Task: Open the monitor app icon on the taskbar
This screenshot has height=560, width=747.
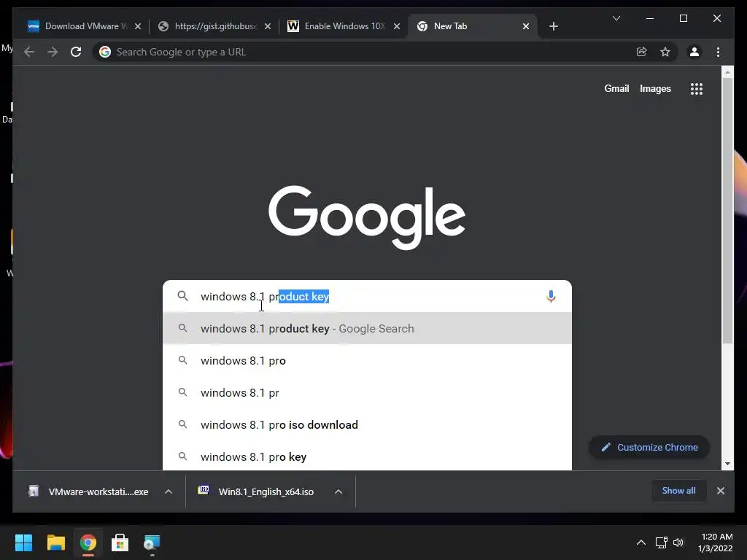Action: coord(152,542)
